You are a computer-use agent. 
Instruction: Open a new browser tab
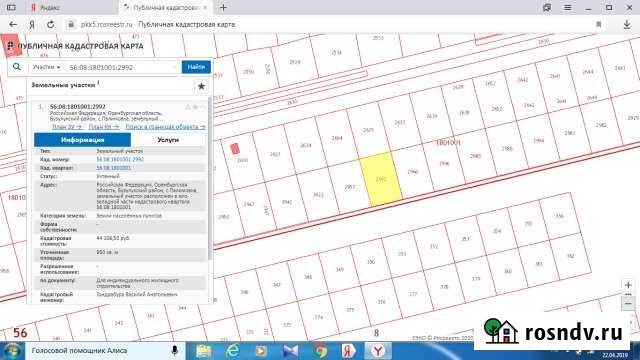[223, 7]
